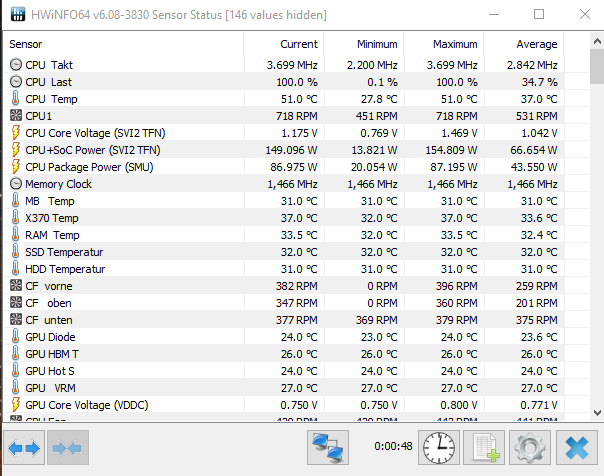Click the CPU Temp thermometer icon
The image size is (604, 476).
(x=15, y=99)
